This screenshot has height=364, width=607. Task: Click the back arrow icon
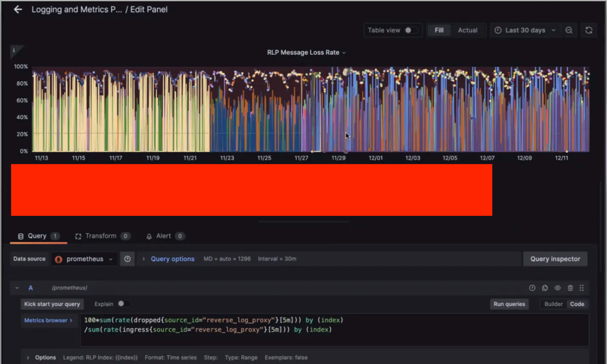point(18,10)
